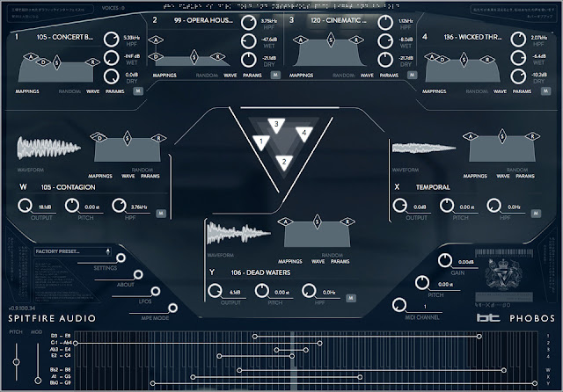
Task: Click the source Y waveform display
Action: click(x=238, y=233)
